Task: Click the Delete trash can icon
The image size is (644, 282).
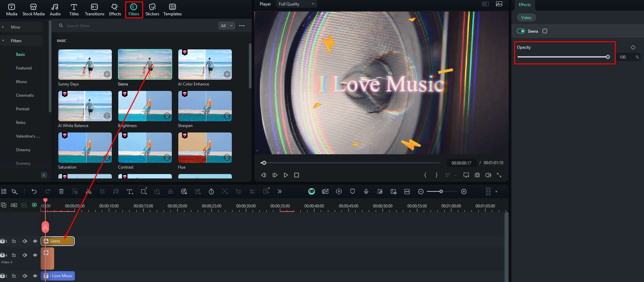Action: tap(61, 191)
